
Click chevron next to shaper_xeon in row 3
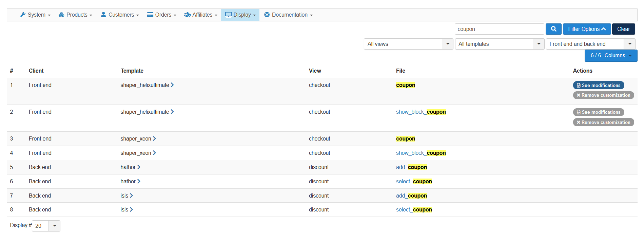coord(154,139)
